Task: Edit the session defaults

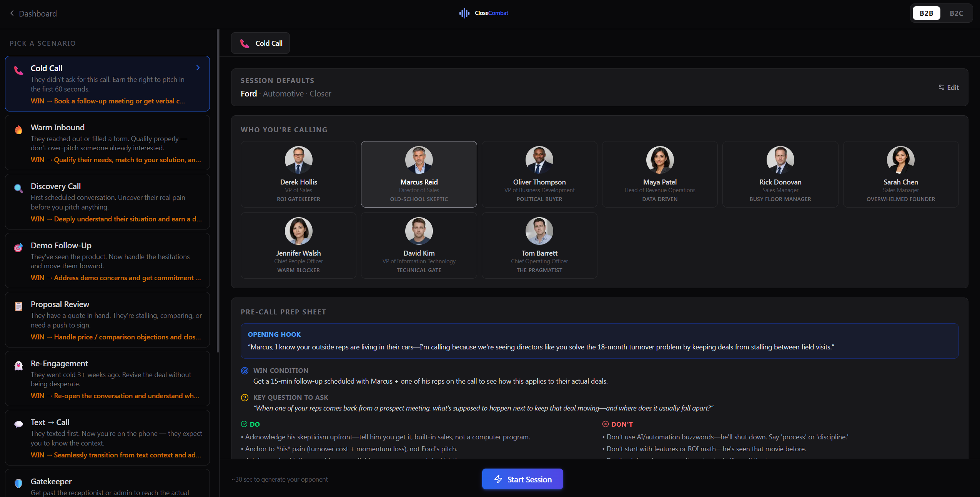Action: pyautogui.click(x=949, y=88)
